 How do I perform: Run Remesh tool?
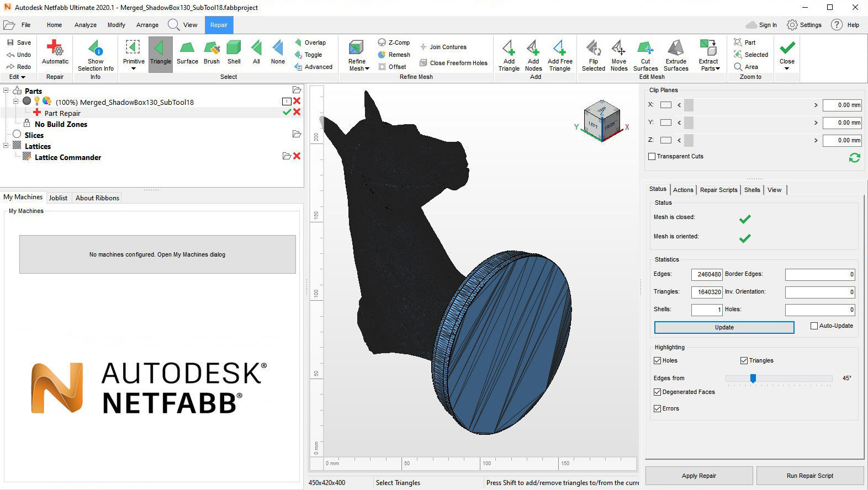click(394, 55)
